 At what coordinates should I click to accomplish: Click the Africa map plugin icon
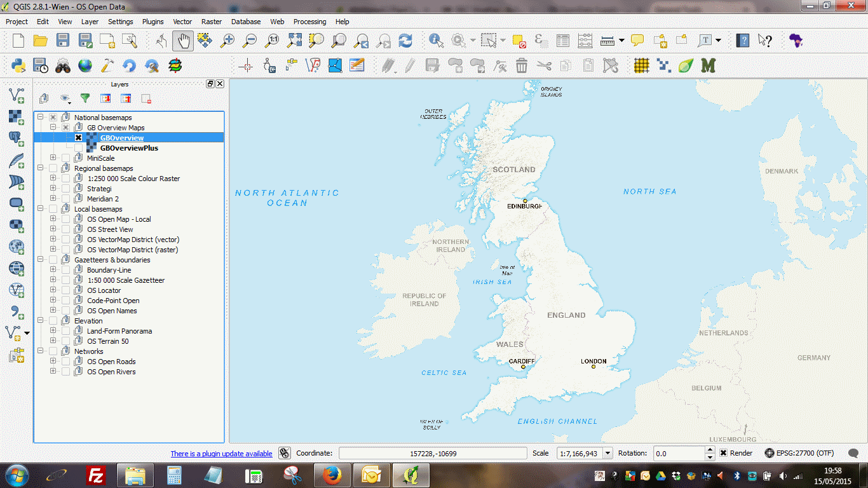click(796, 41)
